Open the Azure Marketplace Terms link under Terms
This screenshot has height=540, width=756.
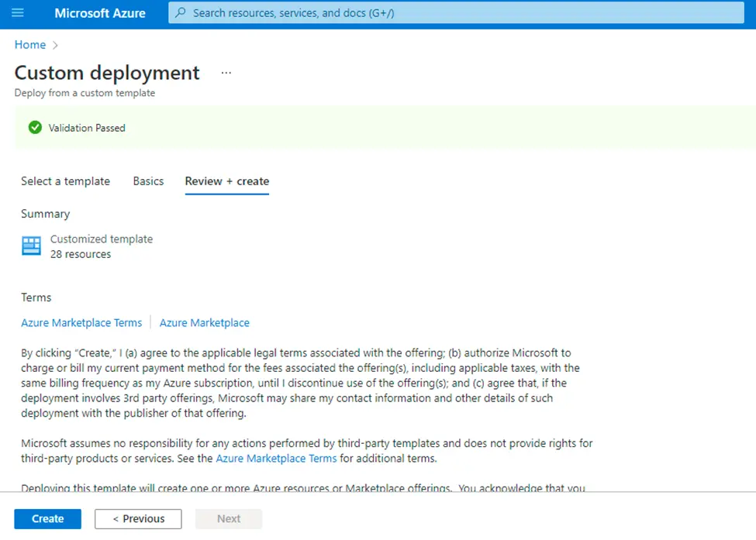pos(81,323)
